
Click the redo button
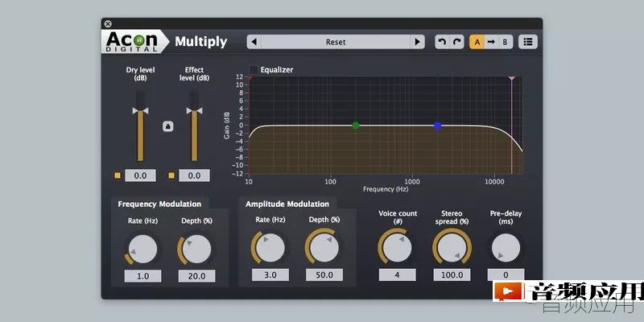(456, 42)
